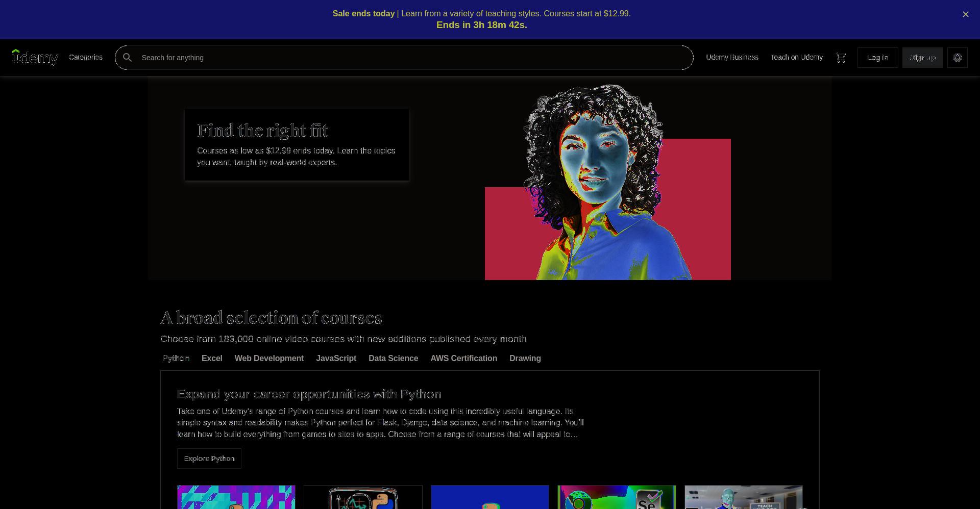Open the third course thumbnail with blue background
Image resolution: width=980 pixels, height=509 pixels.
[x=490, y=497]
